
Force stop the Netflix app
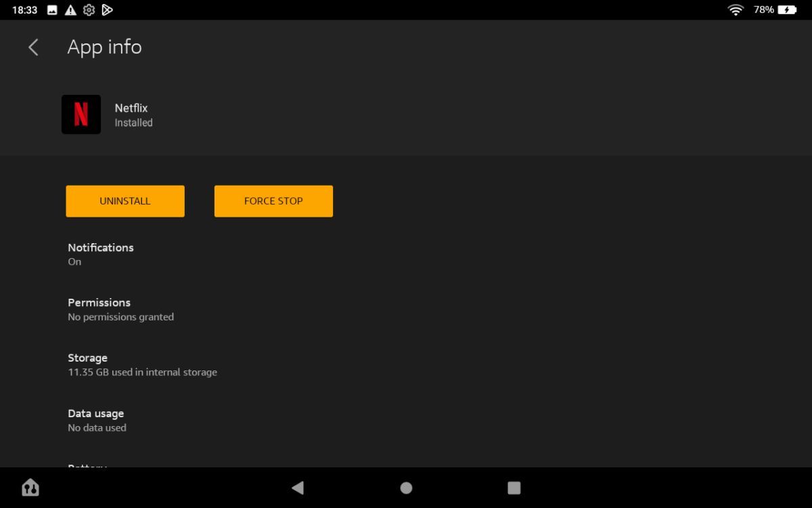pos(273,201)
